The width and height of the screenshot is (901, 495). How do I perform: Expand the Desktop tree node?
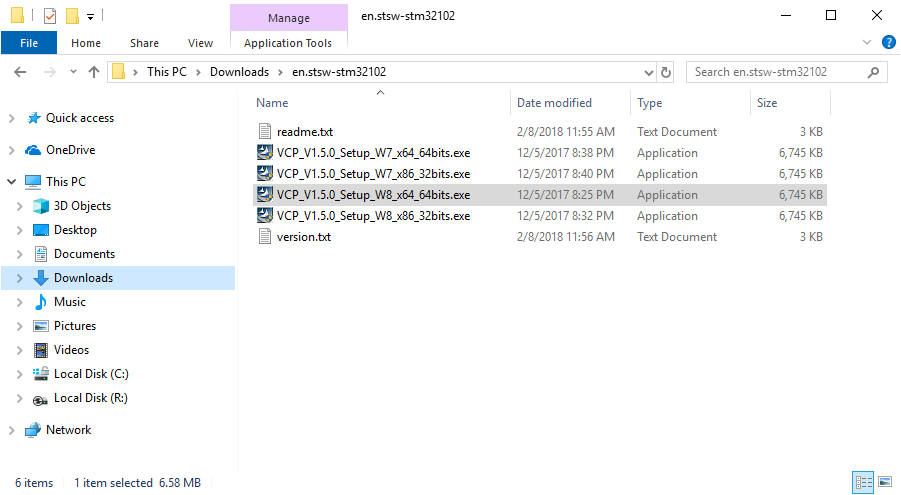20,230
